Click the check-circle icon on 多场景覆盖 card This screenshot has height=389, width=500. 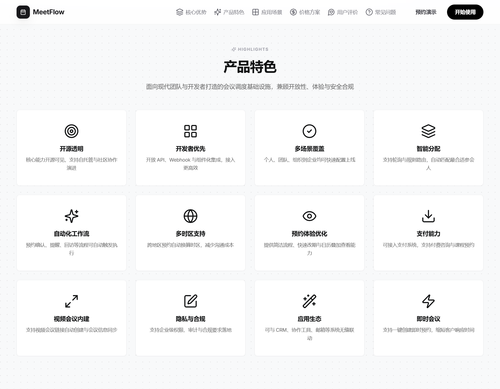tap(309, 131)
